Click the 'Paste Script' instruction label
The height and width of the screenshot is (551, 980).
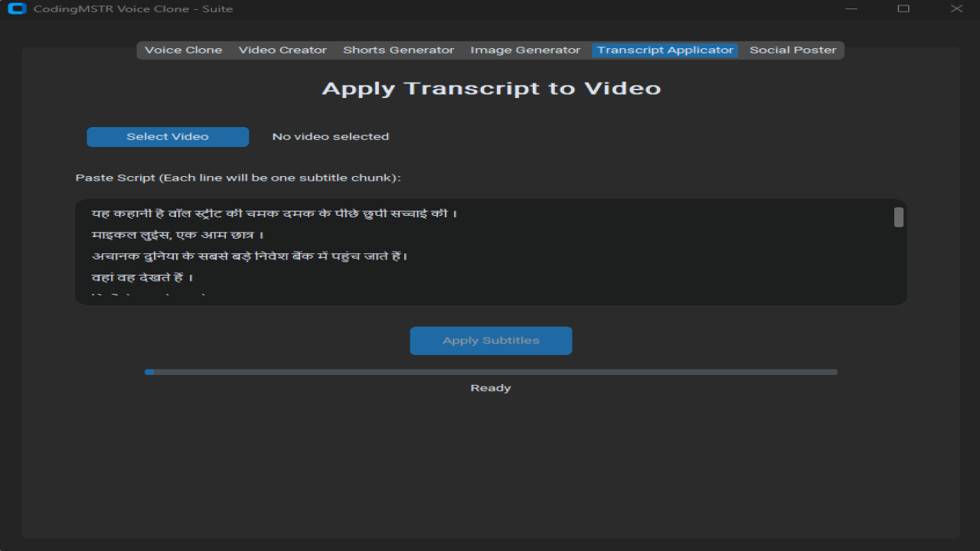click(x=238, y=178)
